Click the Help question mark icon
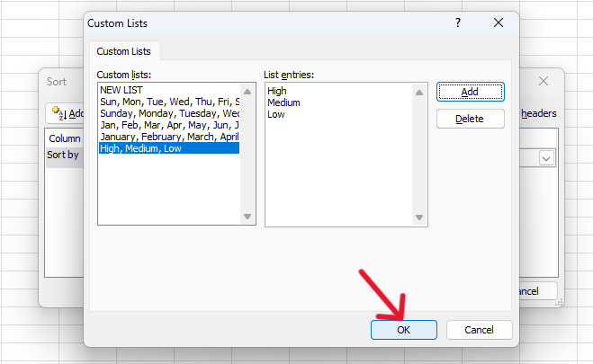The height and width of the screenshot is (364, 593). 458,23
